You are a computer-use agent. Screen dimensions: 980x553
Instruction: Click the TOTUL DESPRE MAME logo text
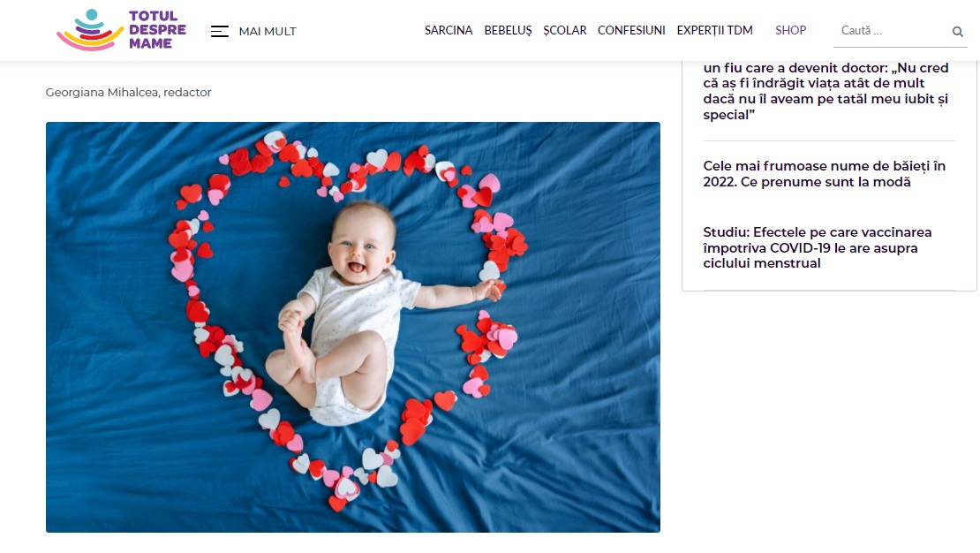point(157,30)
